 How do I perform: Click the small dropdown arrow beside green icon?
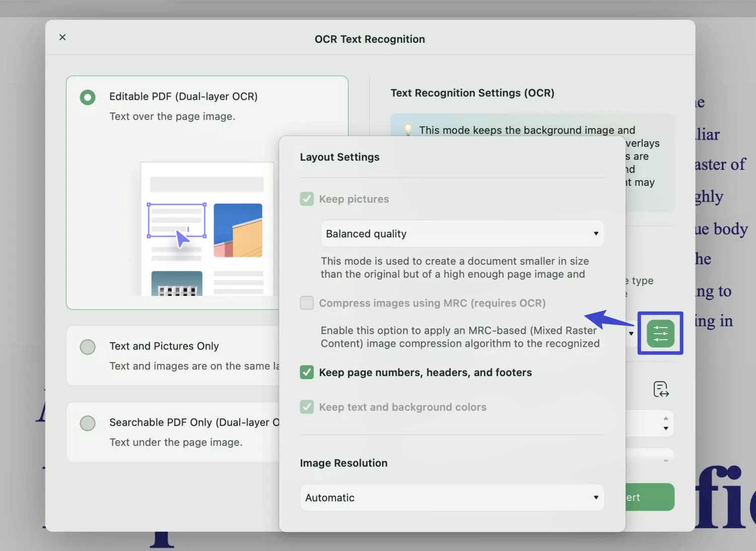click(631, 334)
